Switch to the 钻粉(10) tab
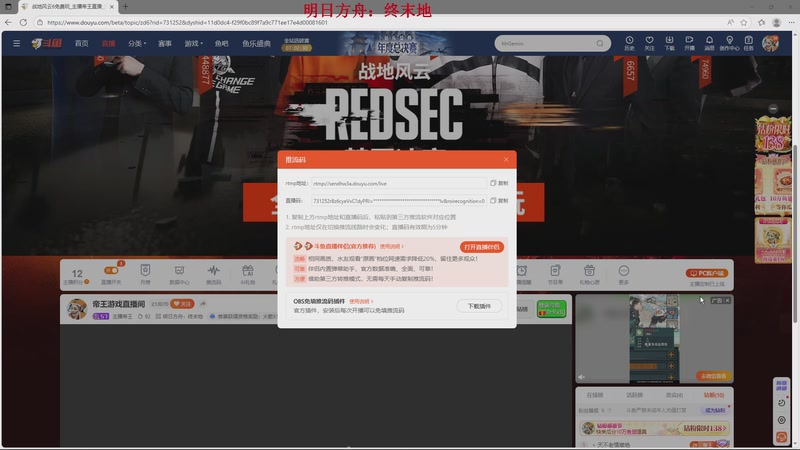The image size is (800, 450). pos(714,395)
